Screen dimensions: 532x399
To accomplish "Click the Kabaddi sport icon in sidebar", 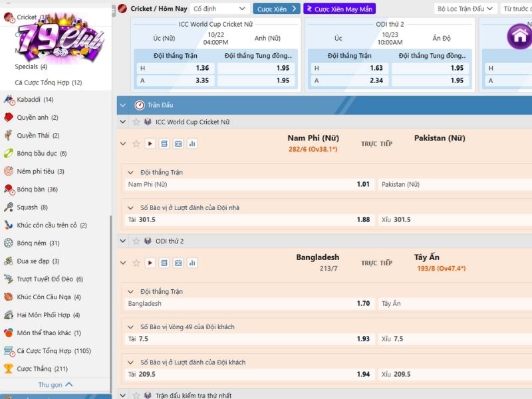I will point(9,100).
